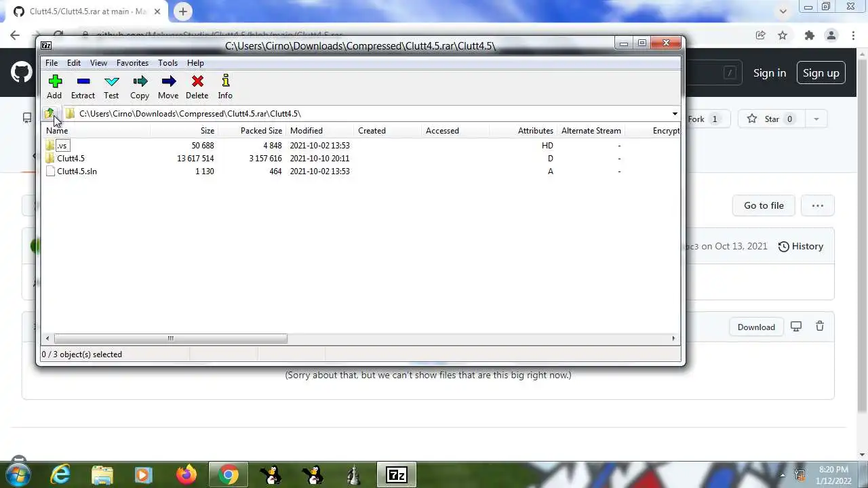
Task: Click the Clutt4.5 size value 13 617 514
Action: click(x=195, y=158)
